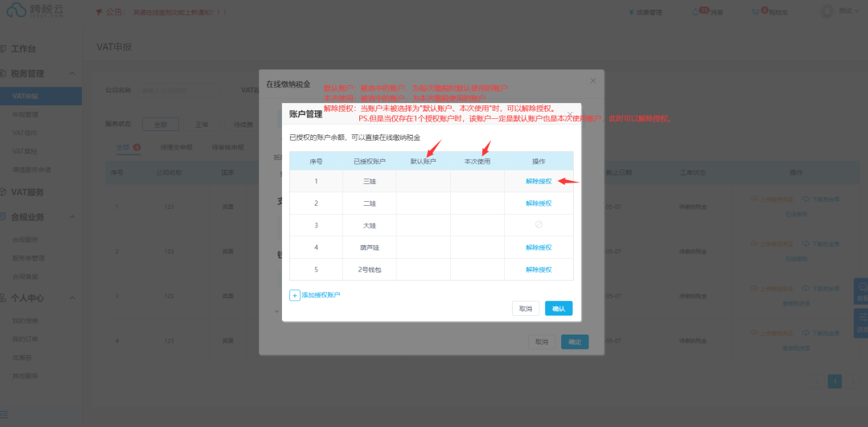Open 我的订单 in the sidebar
868x427 pixels.
(25, 339)
